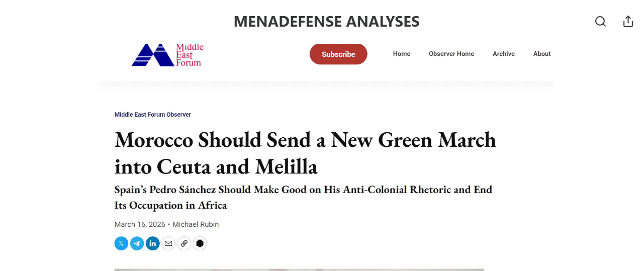The image size is (644, 271).
Task: Print the article using printer icon
Action: (x=200, y=243)
